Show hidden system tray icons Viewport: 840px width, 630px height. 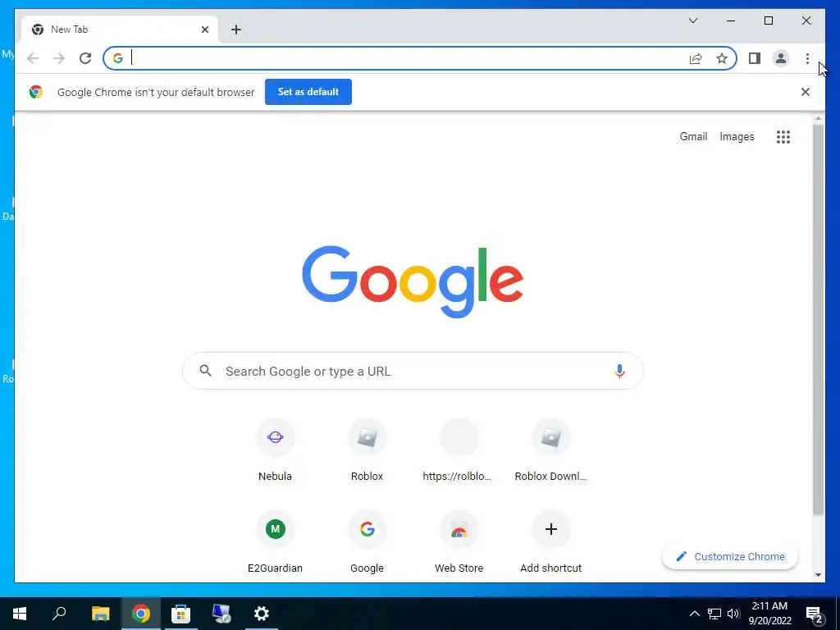(x=694, y=614)
